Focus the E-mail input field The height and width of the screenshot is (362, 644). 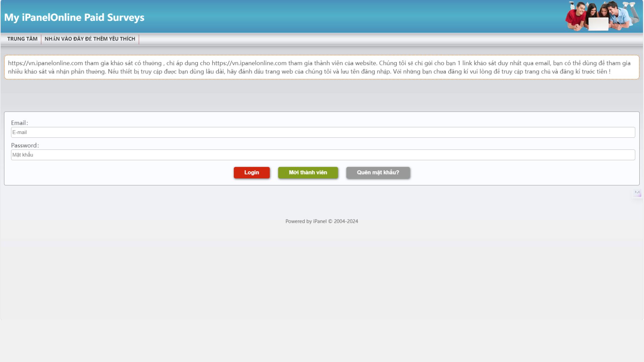323,132
